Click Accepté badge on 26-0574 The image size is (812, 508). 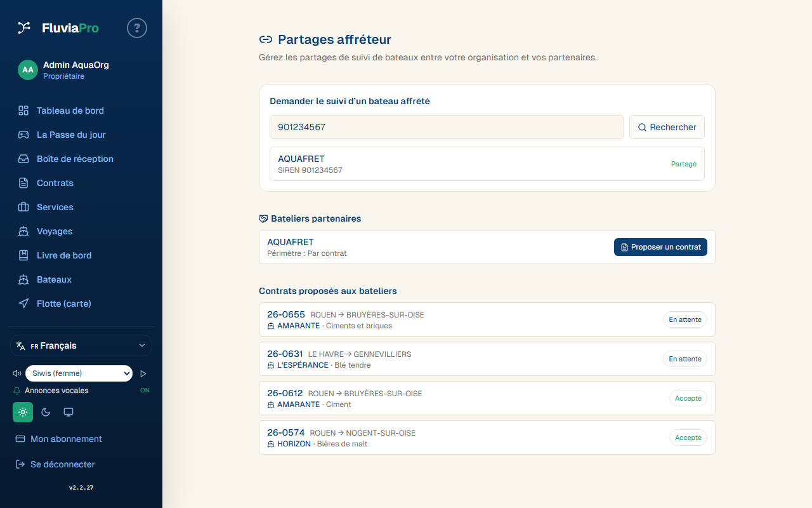coord(688,438)
